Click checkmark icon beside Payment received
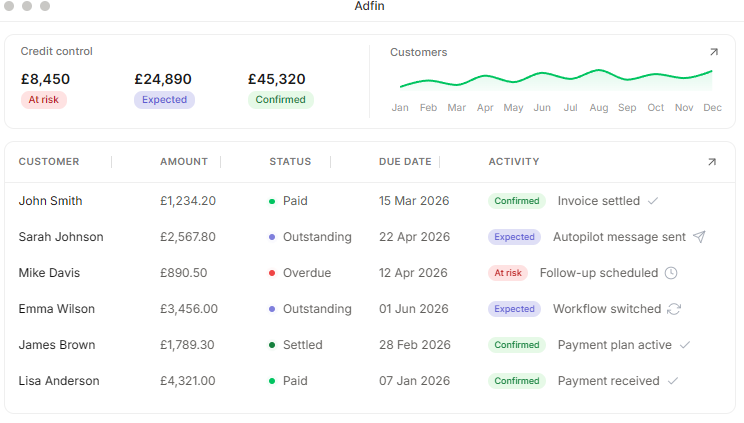This screenshot has width=744, height=423. (x=673, y=381)
